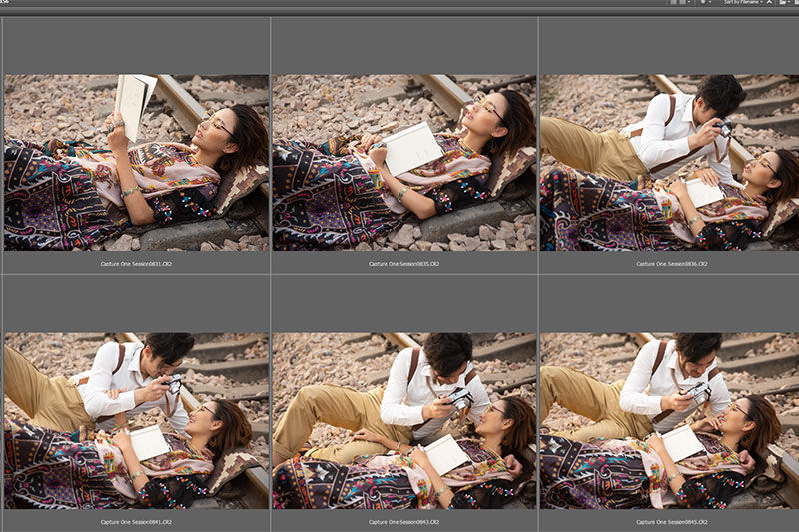Select thumbnail Capture One Session0835.CR2
This screenshot has width=799, height=532.
point(404,163)
